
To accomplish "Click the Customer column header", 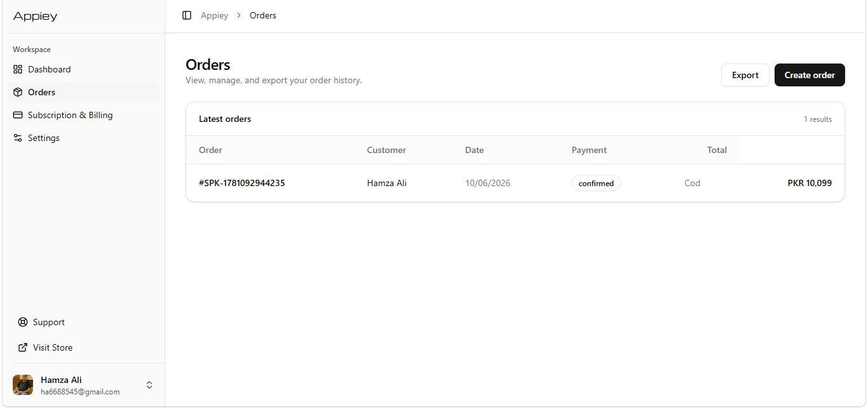I will 386,150.
